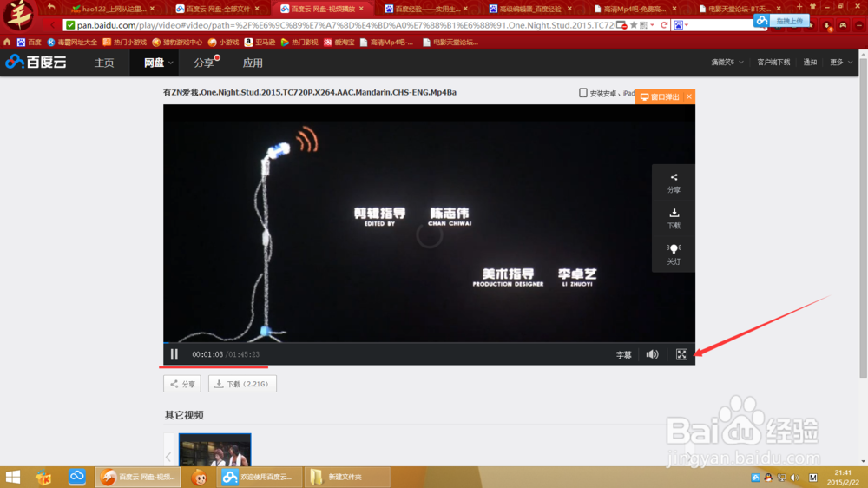Image resolution: width=868 pixels, height=488 pixels.
Task: Open the 通知 notifications link
Action: pyautogui.click(x=810, y=62)
